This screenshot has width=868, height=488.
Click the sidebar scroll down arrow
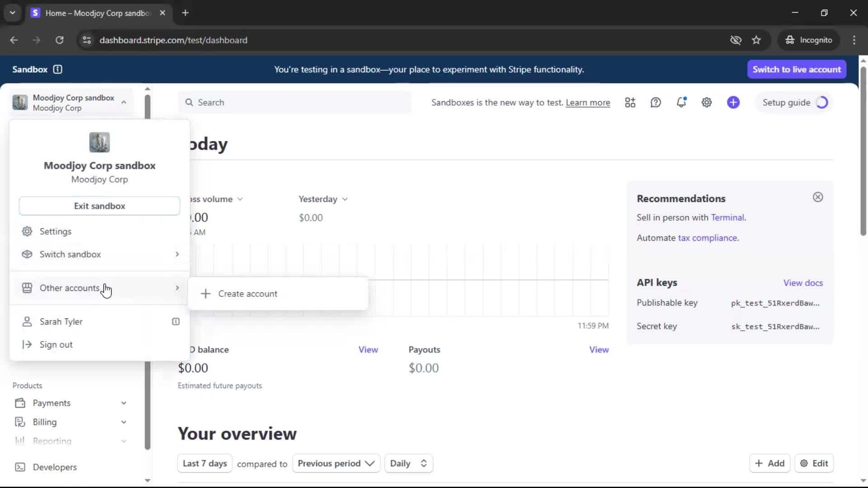147,480
